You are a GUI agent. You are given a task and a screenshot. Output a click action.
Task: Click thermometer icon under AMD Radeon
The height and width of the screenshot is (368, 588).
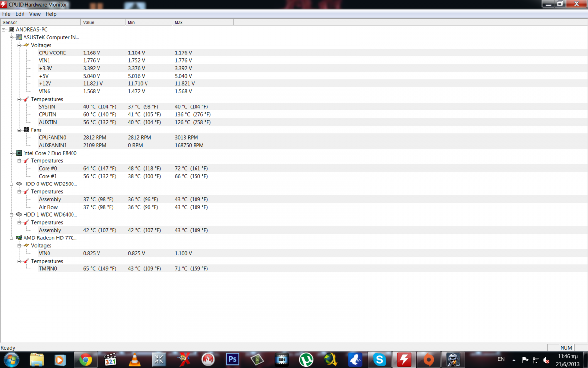pyautogui.click(x=26, y=261)
